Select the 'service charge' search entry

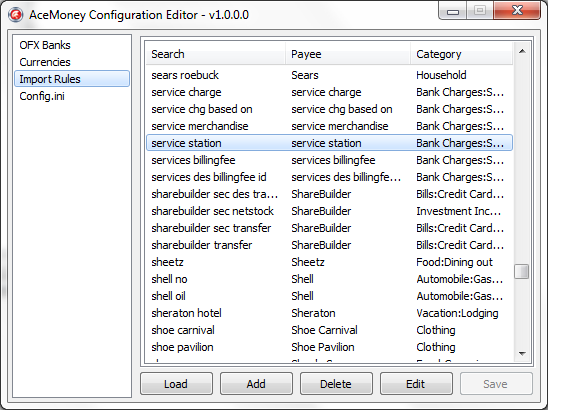(x=186, y=92)
